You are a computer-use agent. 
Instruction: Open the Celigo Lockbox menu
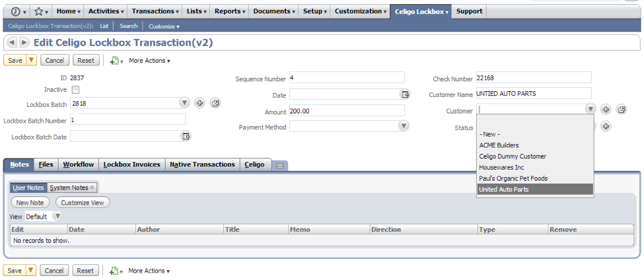tap(421, 11)
